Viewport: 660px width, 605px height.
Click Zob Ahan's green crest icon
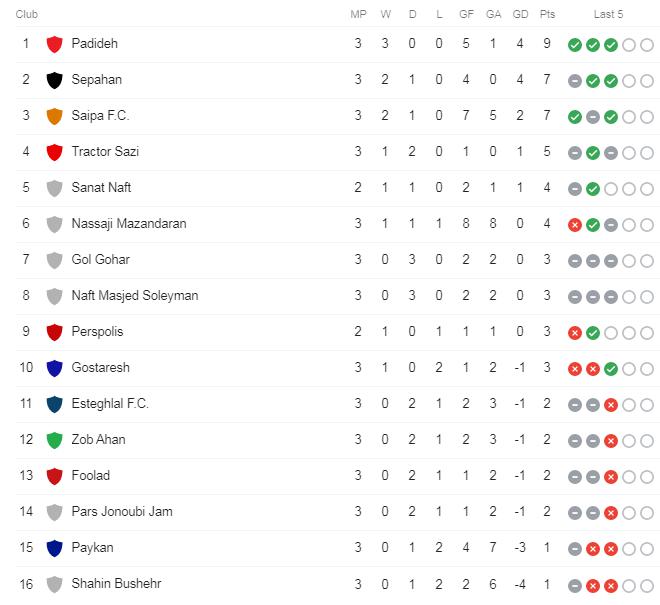pyautogui.click(x=55, y=440)
